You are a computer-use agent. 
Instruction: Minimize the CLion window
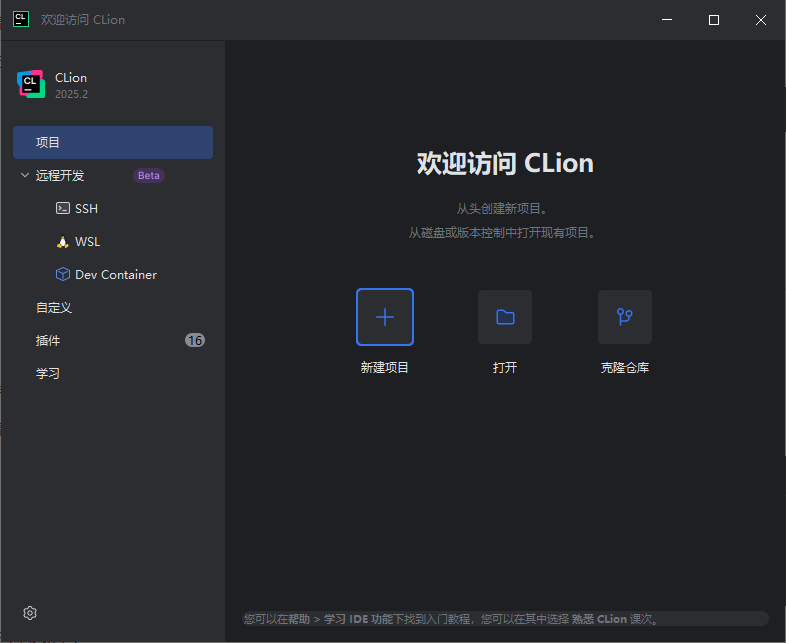click(667, 20)
